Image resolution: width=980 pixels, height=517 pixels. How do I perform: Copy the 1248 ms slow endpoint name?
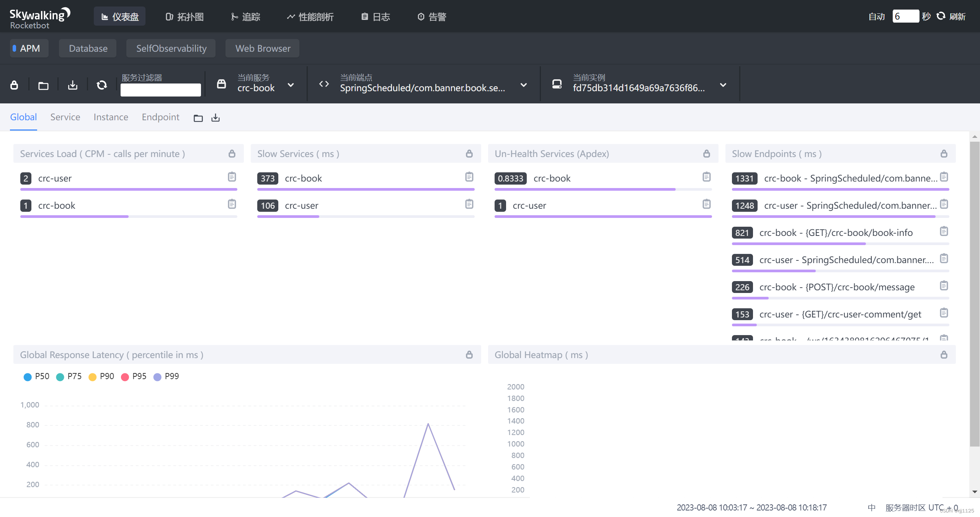point(944,204)
